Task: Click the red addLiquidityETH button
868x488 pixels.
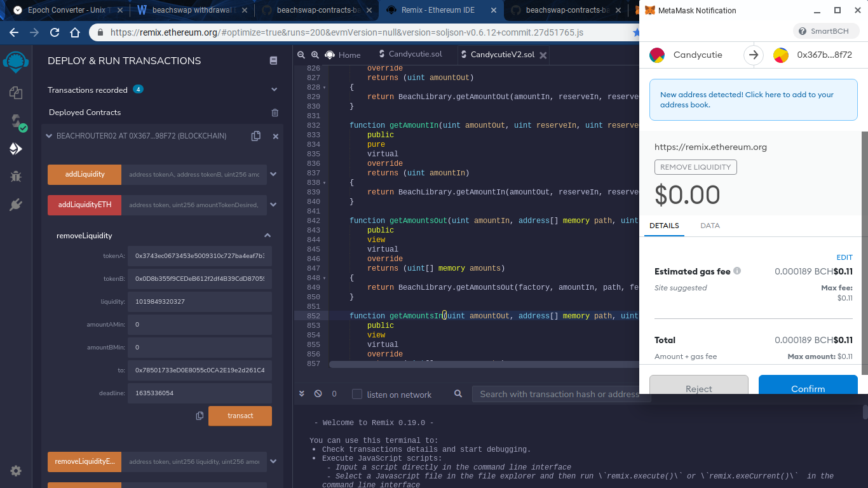Action: [x=85, y=205]
